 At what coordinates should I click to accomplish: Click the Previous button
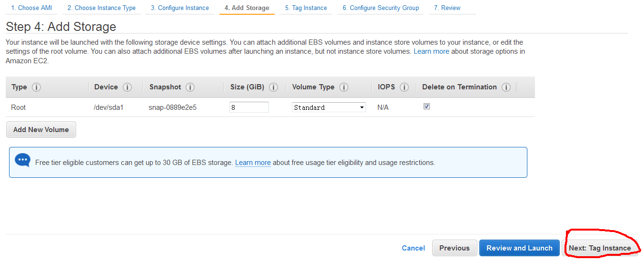(454, 248)
